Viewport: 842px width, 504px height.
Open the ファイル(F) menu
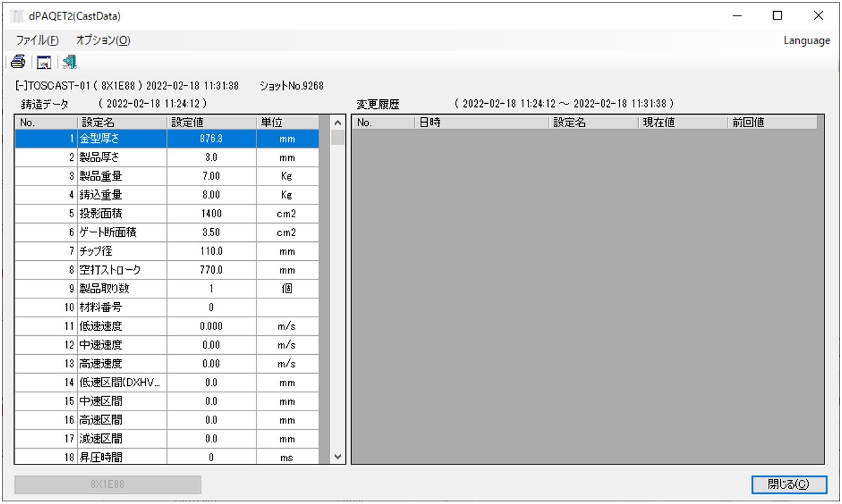(x=37, y=40)
